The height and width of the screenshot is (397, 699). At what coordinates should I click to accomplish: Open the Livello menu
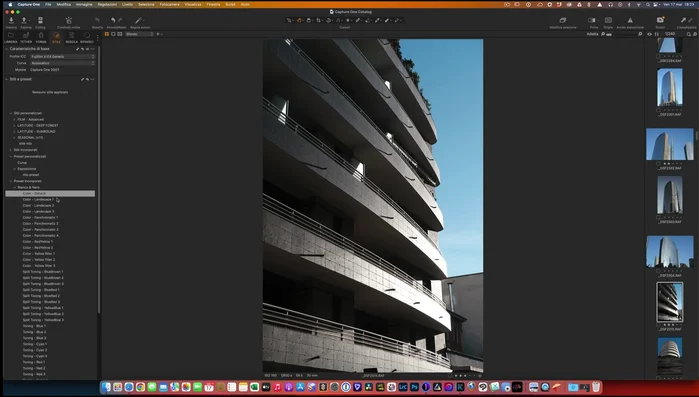point(127,4)
